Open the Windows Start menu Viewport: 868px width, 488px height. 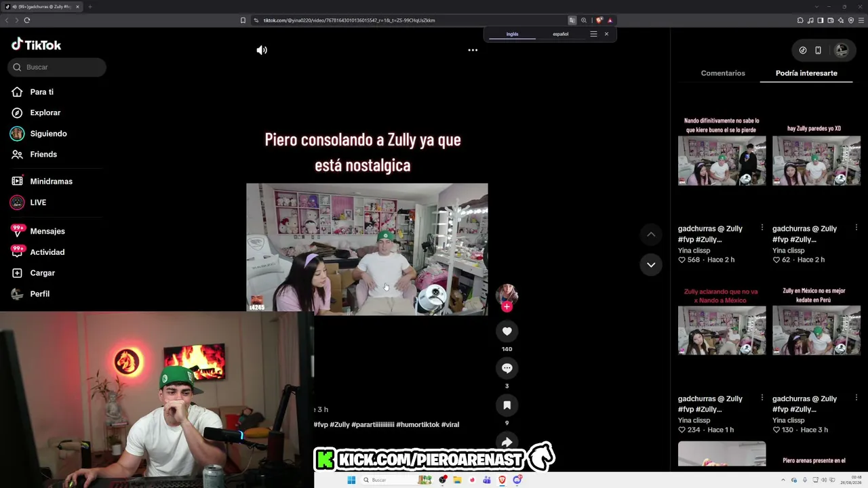click(x=351, y=480)
